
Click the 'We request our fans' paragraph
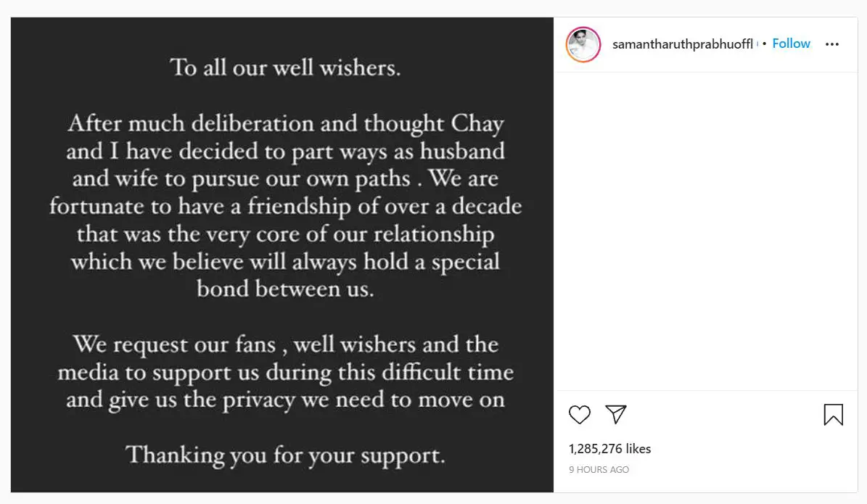coord(285,372)
